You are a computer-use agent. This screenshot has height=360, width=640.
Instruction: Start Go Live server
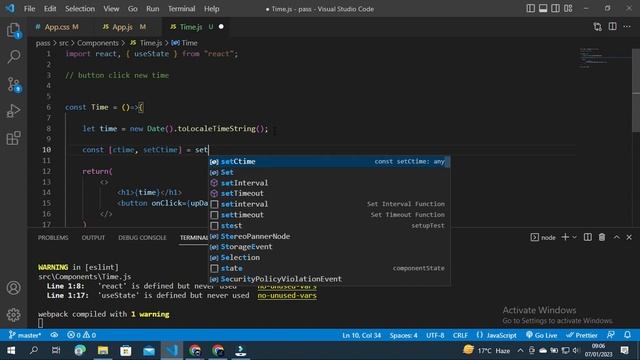[x=542, y=335]
